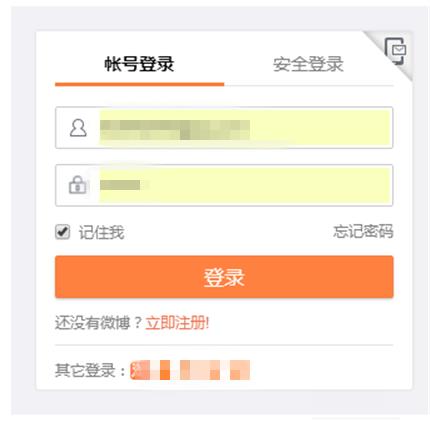Click the masked password dots

click(120, 185)
